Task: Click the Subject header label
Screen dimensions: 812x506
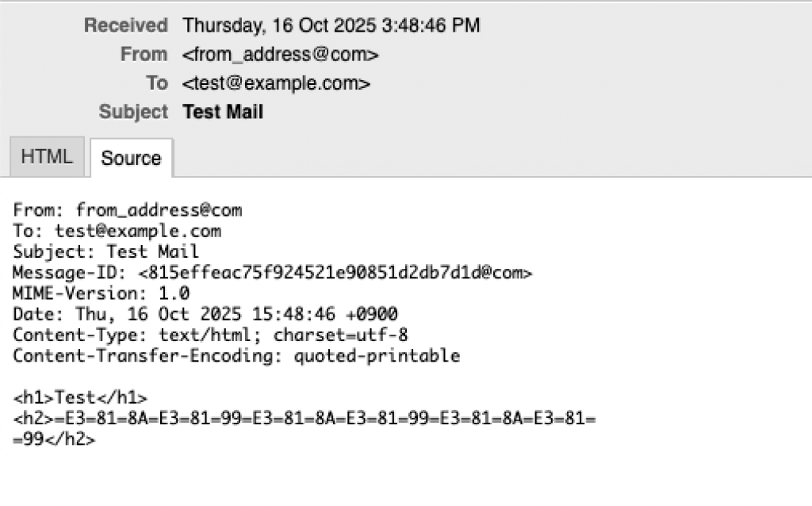Action: tap(133, 112)
